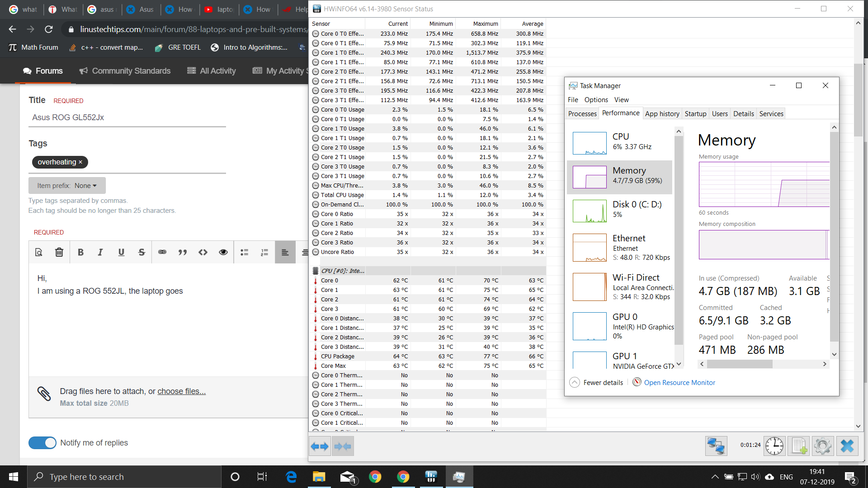Toggle bold formatting in forum editor
The width and height of the screenshot is (868, 488).
pyautogui.click(x=80, y=252)
